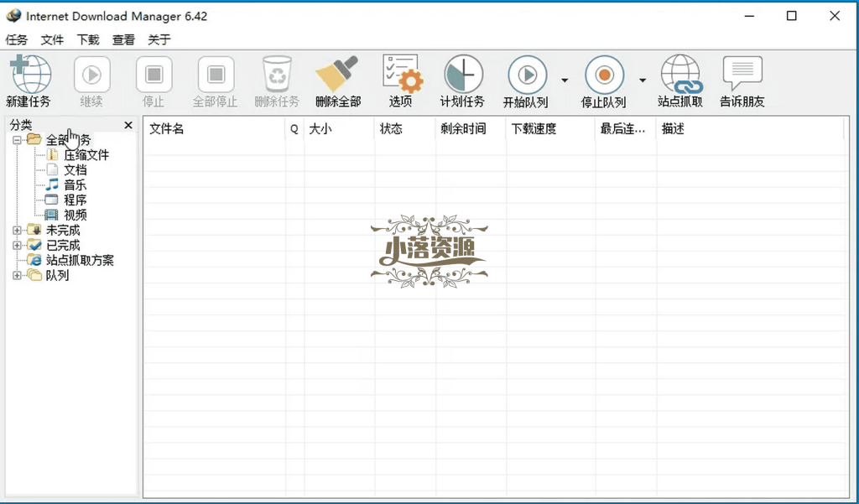Select 音乐 category label
Screen dimensions: 859x504
[x=75, y=184]
